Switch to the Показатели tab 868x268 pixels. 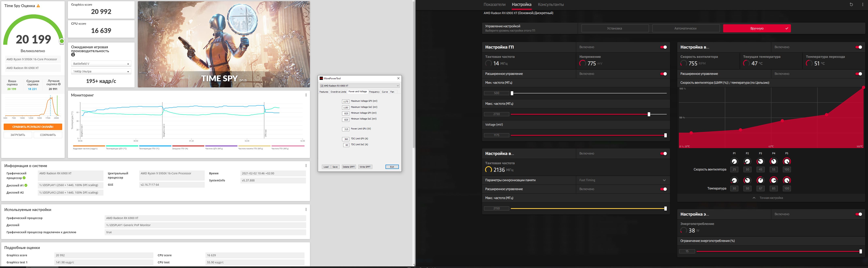tap(494, 5)
